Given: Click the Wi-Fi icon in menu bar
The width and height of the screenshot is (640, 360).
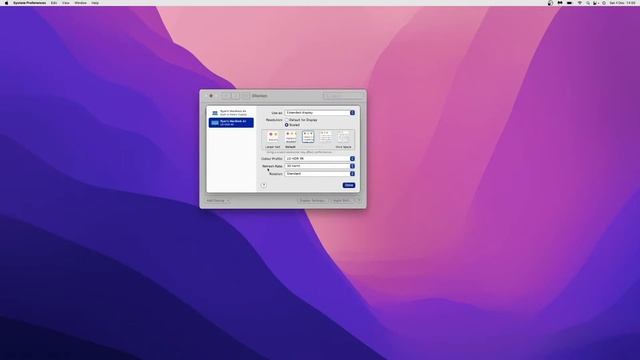Looking at the screenshot, I should 580,3.
